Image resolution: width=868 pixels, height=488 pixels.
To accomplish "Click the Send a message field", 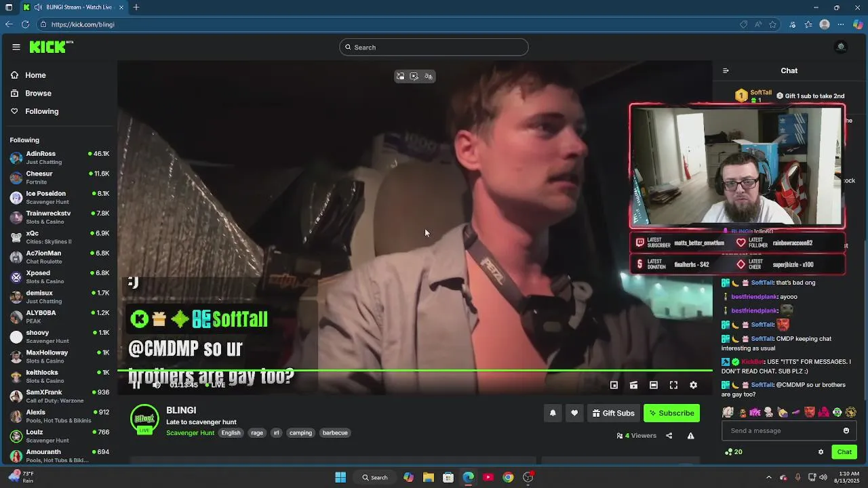I will (788, 430).
